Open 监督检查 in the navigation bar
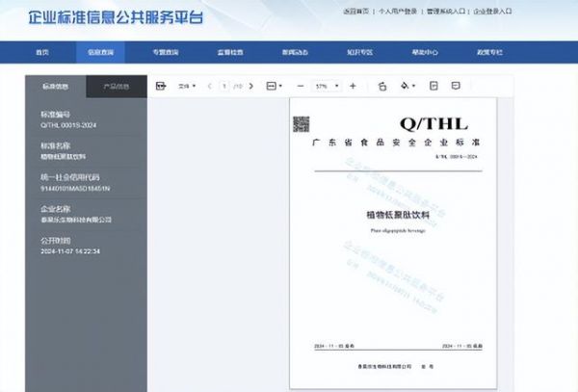This screenshot has width=578, height=392. pyautogui.click(x=230, y=52)
